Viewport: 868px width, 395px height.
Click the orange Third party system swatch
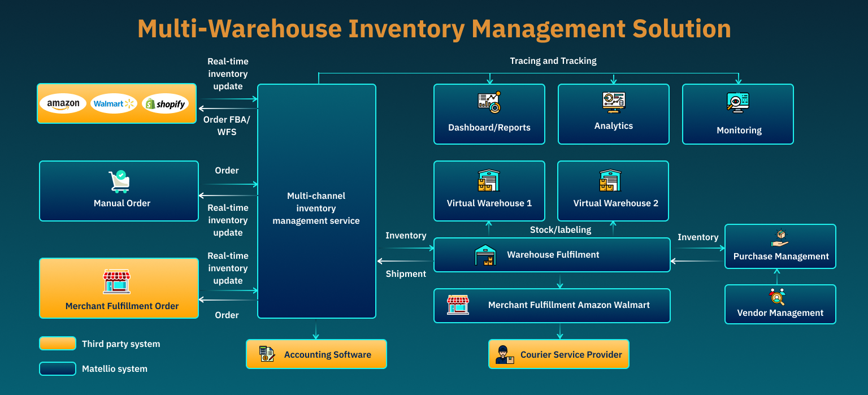(58, 344)
